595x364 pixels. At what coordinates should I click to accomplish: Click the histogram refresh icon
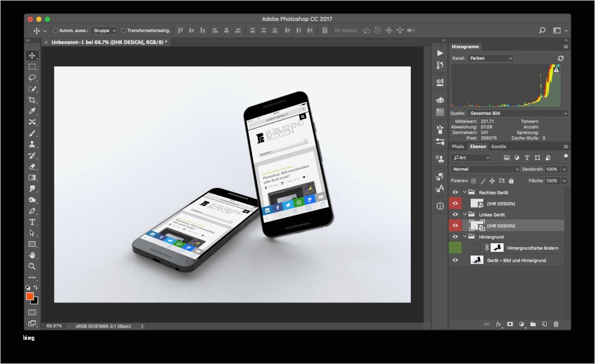click(561, 58)
